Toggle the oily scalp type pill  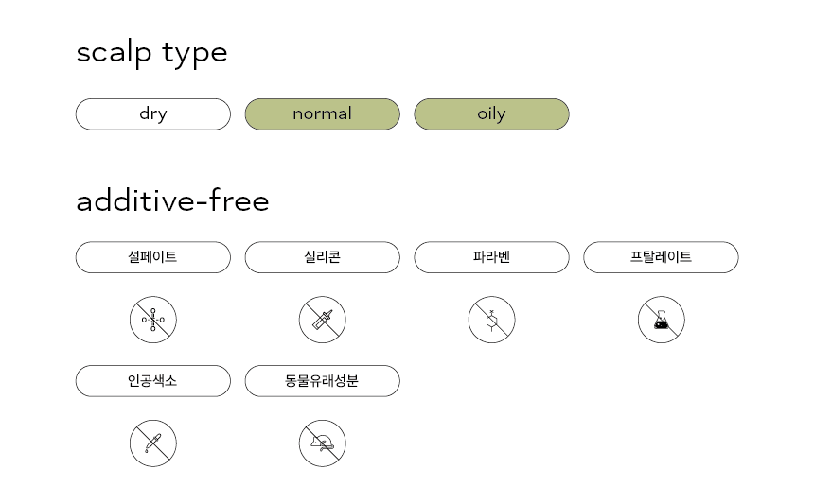tap(491, 114)
